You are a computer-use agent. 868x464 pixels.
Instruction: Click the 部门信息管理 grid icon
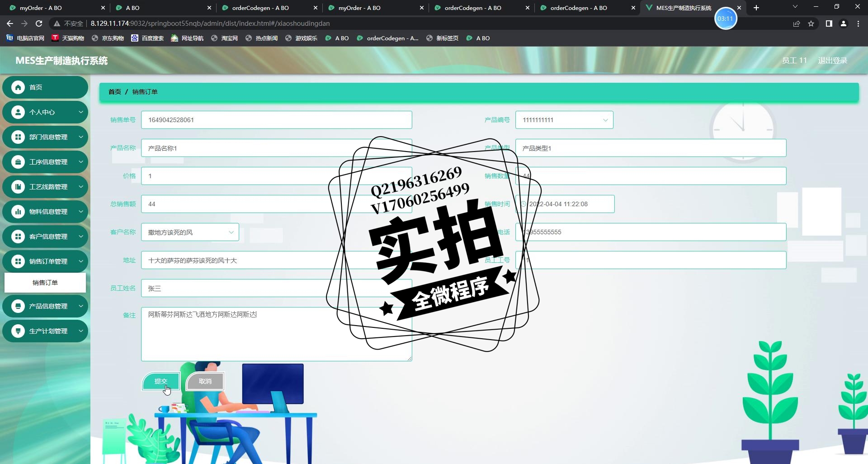click(18, 137)
